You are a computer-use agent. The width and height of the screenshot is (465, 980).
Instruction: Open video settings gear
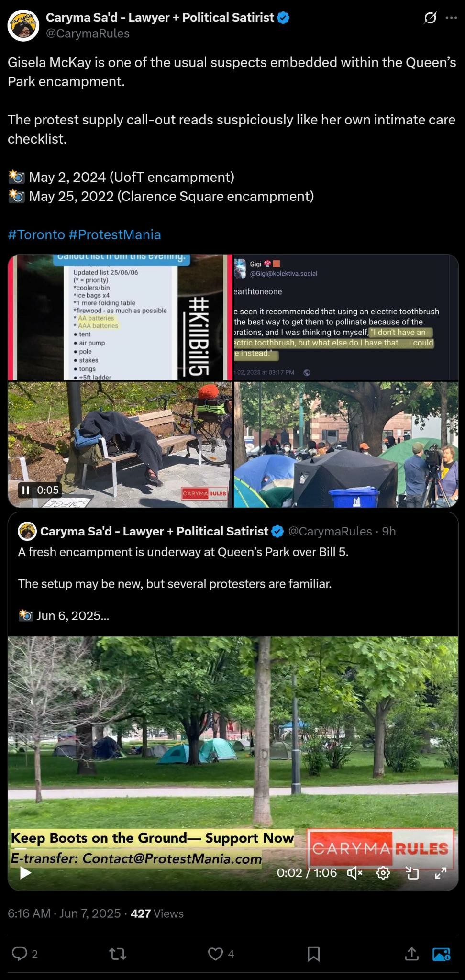383,873
